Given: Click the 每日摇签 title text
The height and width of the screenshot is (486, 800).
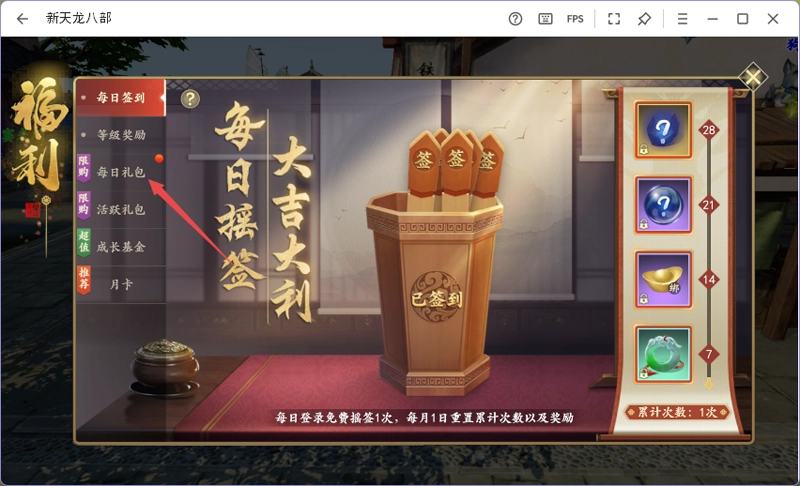Looking at the screenshot, I should coord(240,196).
